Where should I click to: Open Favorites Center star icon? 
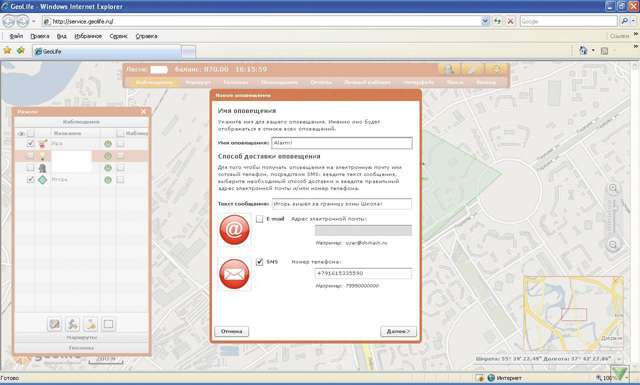[x=7, y=51]
